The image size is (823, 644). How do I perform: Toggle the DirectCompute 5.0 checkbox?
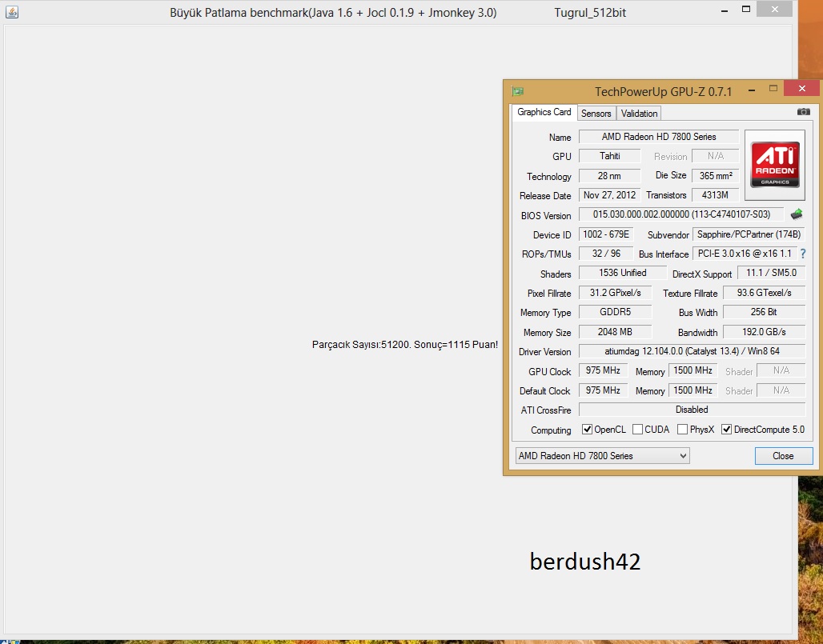click(x=726, y=430)
